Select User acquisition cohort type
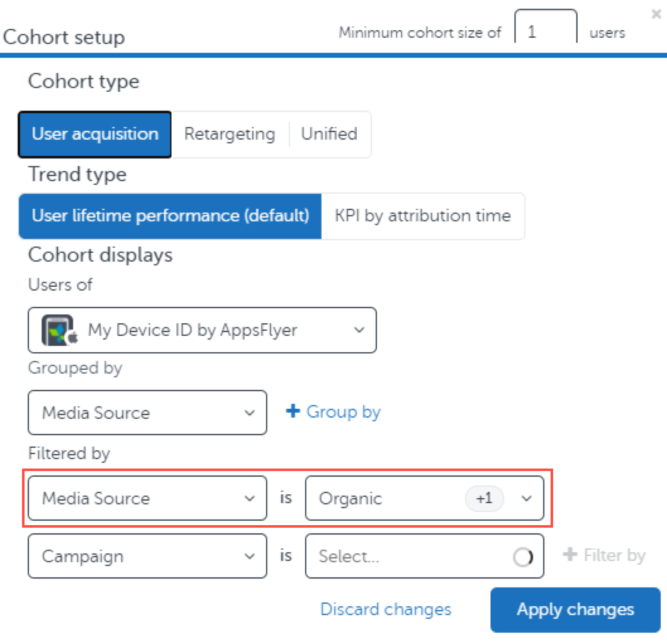667x644 pixels. tap(95, 134)
